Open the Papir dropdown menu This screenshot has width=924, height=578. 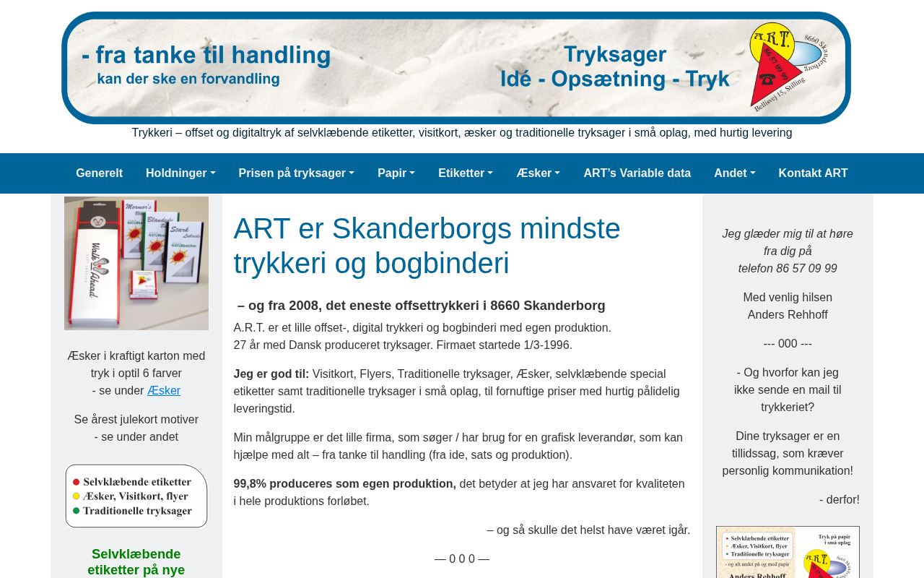pyautogui.click(x=396, y=173)
